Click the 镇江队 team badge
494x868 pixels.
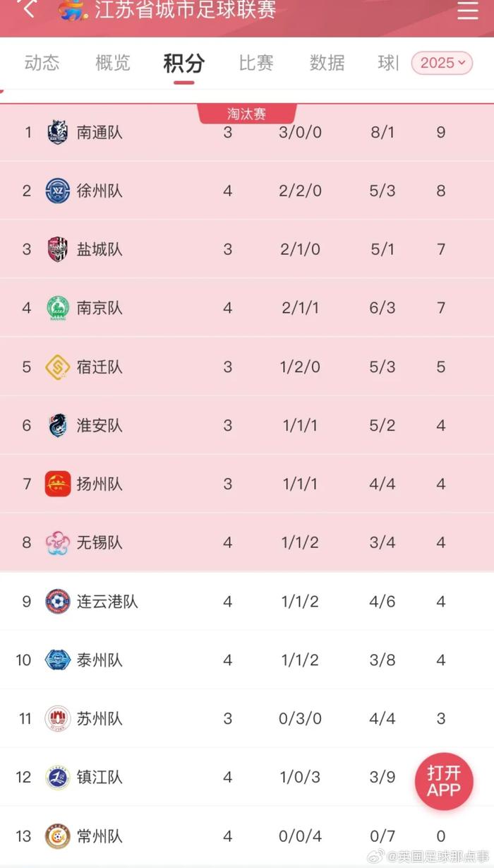point(57,777)
